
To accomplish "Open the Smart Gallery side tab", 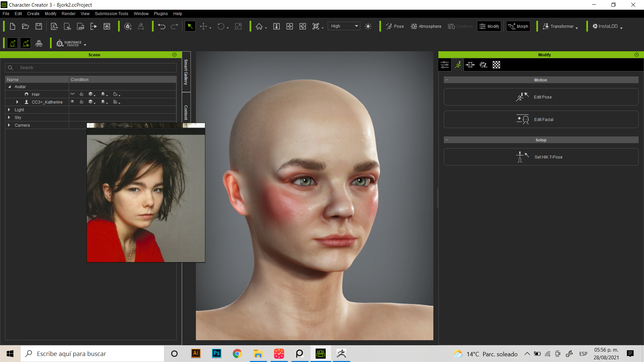I will click(x=186, y=72).
